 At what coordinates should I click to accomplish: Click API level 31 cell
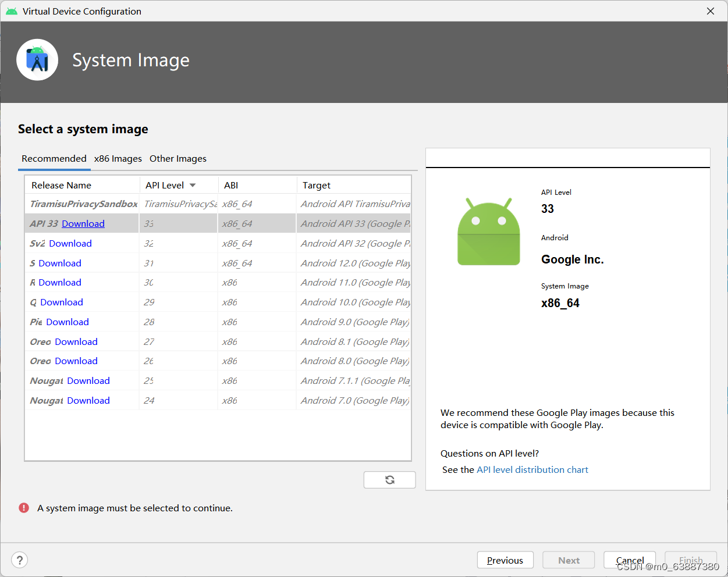[x=179, y=263]
